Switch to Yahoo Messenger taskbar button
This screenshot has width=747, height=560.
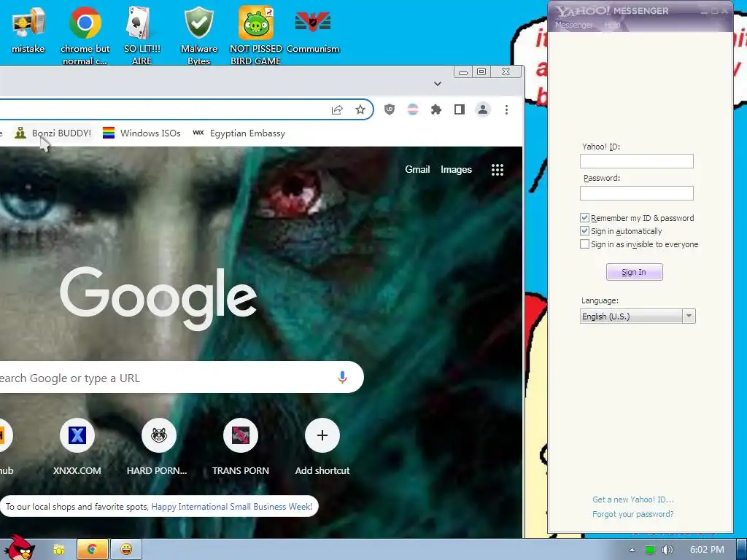[125, 550]
